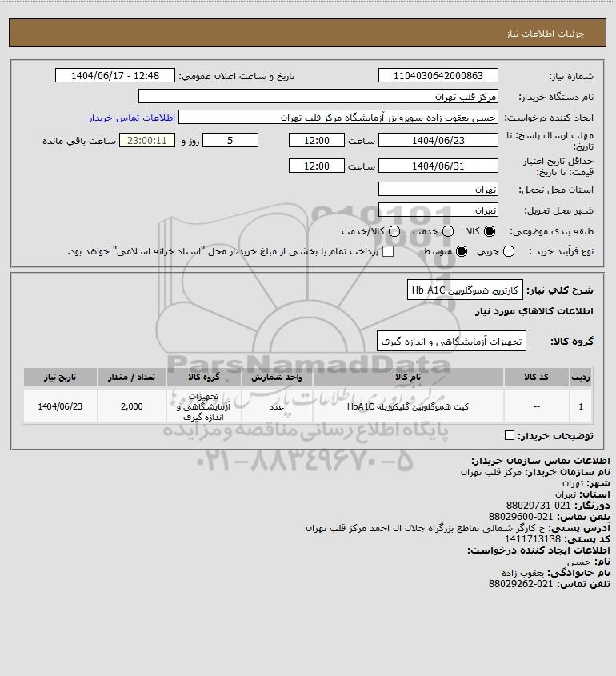616x676 pixels.
Task: Click the need description field کارتریج هموگلوبین Hb A1C
Action: (x=465, y=290)
